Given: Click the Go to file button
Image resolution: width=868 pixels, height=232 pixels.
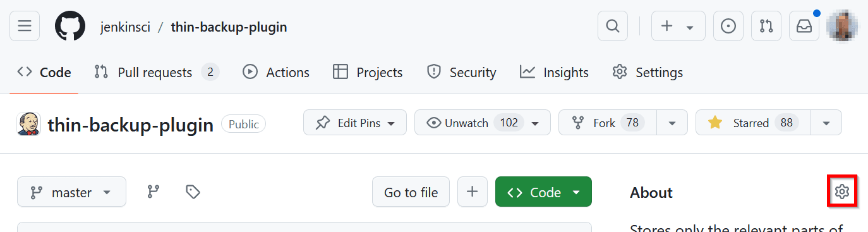Looking at the screenshot, I should [x=411, y=192].
